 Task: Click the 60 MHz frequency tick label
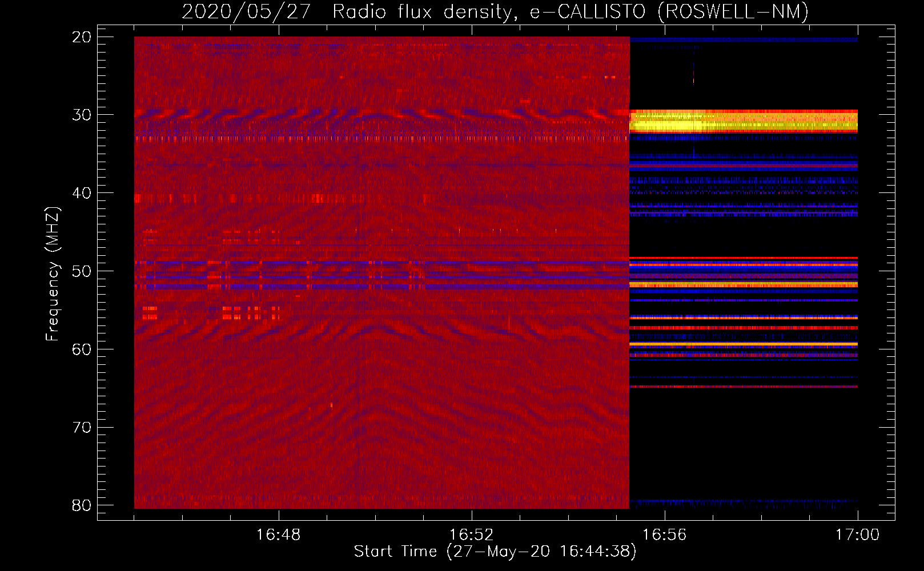(x=82, y=349)
